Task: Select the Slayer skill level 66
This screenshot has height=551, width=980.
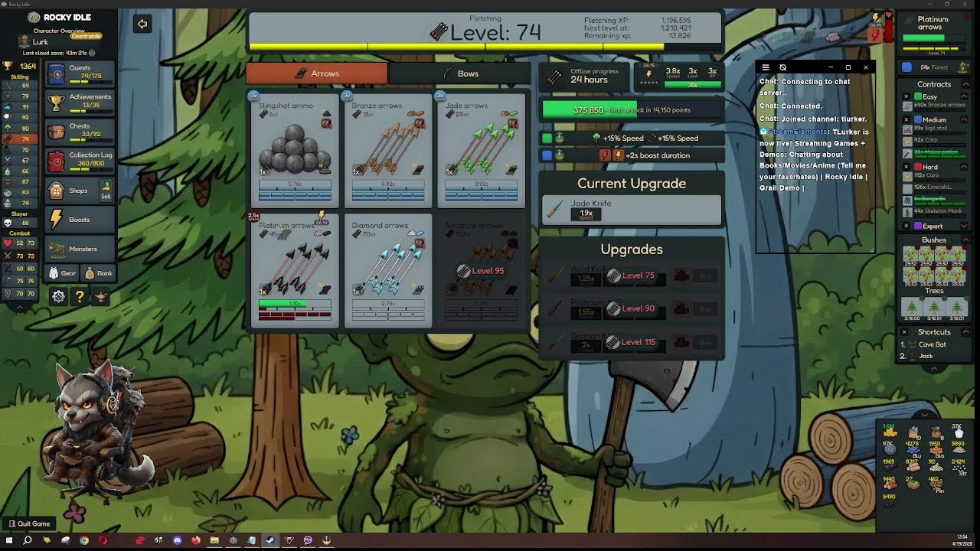Action: click(19, 222)
